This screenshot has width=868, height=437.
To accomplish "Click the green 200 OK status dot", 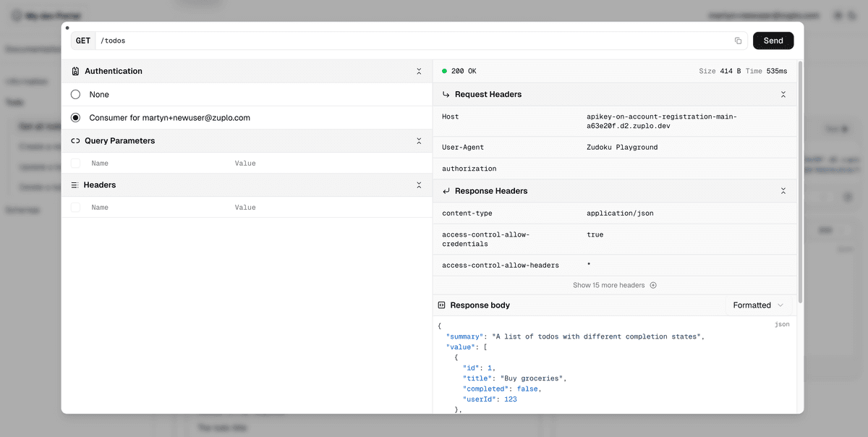I will (x=445, y=71).
